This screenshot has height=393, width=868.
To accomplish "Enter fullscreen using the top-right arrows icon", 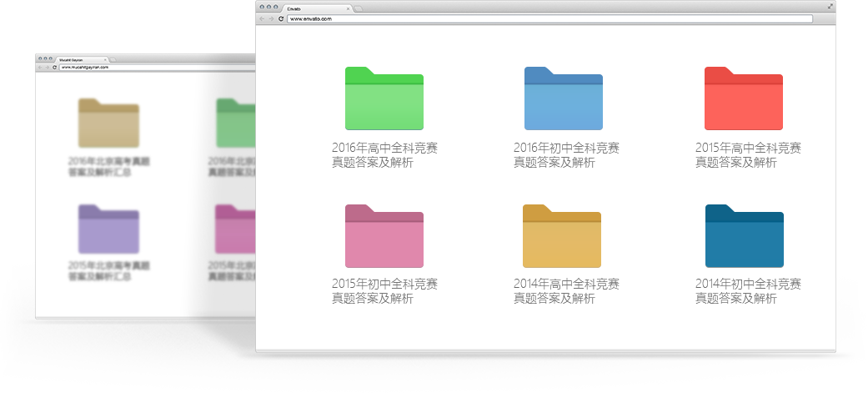I will tap(830, 7).
